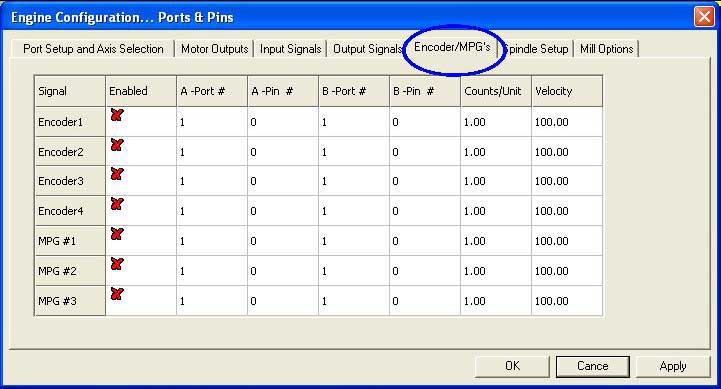The image size is (721, 389).
Task: Click the Velocity column header
Action: [567, 91]
